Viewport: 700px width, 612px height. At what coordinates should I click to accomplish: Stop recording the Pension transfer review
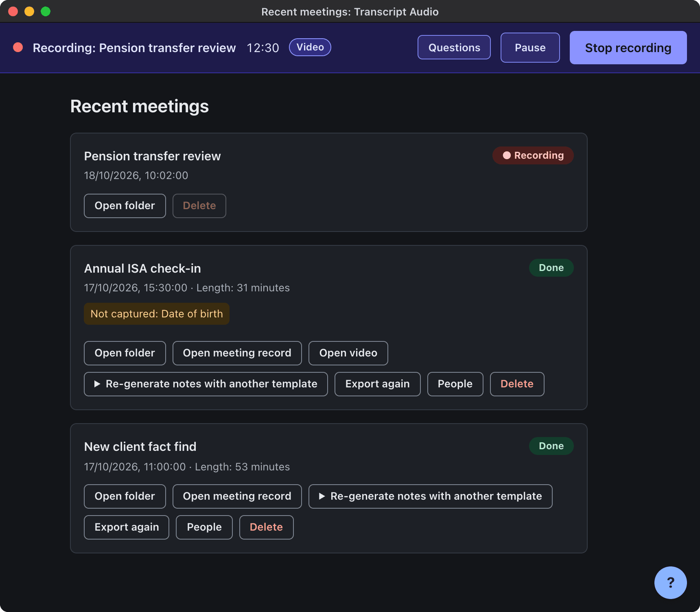[x=628, y=48]
